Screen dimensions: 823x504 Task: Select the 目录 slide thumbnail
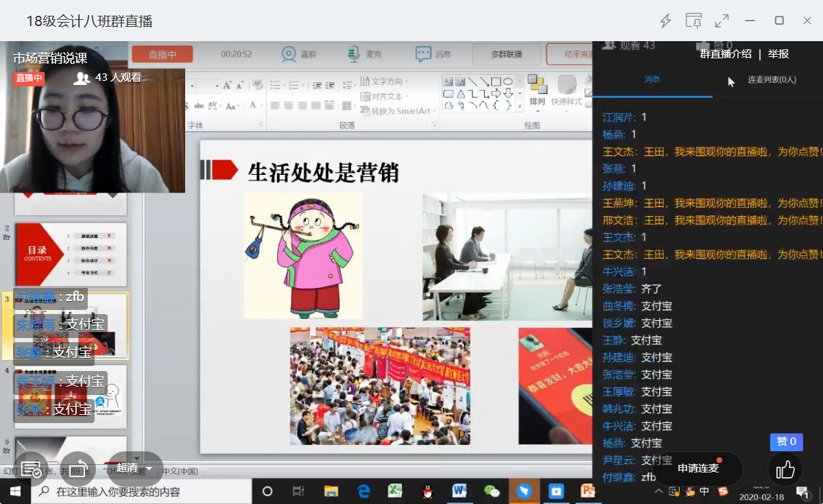pos(71,254)
